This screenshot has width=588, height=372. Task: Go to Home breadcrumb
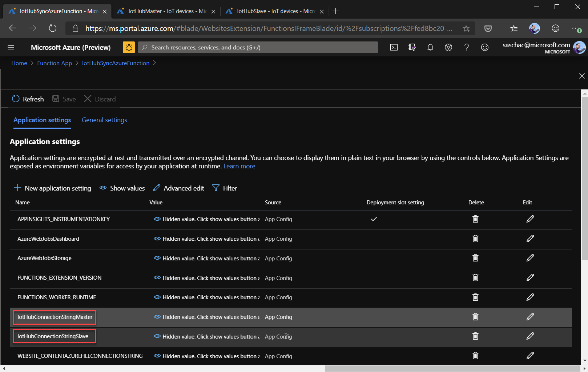coord(19,63)
